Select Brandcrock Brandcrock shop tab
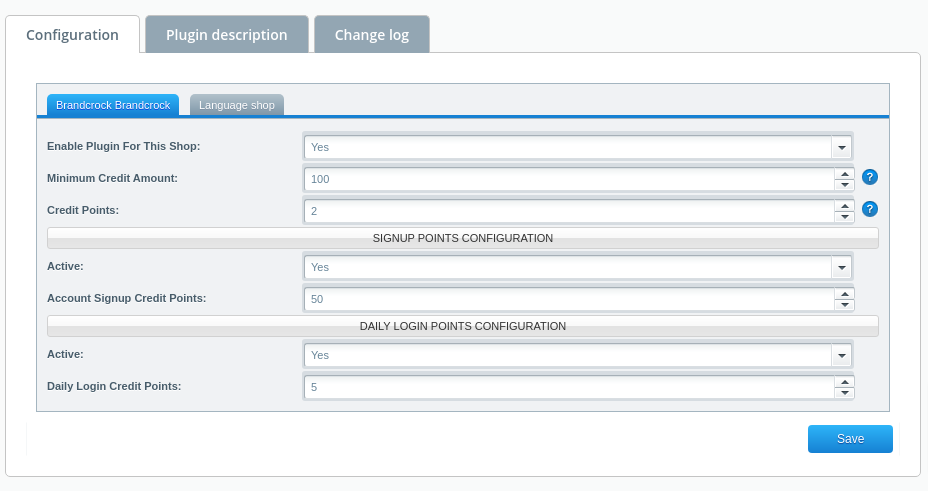The height and width of the screenshot is (491, 928). tap(113, 105)
